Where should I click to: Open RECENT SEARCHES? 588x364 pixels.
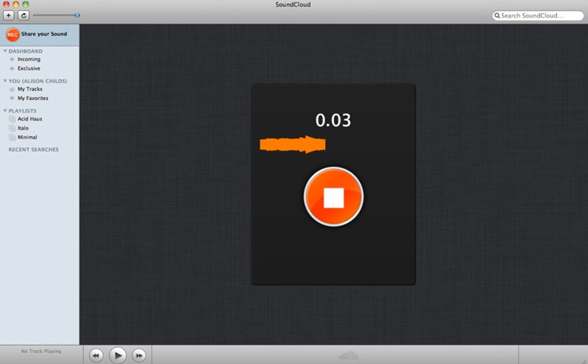pyautogui.click(x=33, y=150)
